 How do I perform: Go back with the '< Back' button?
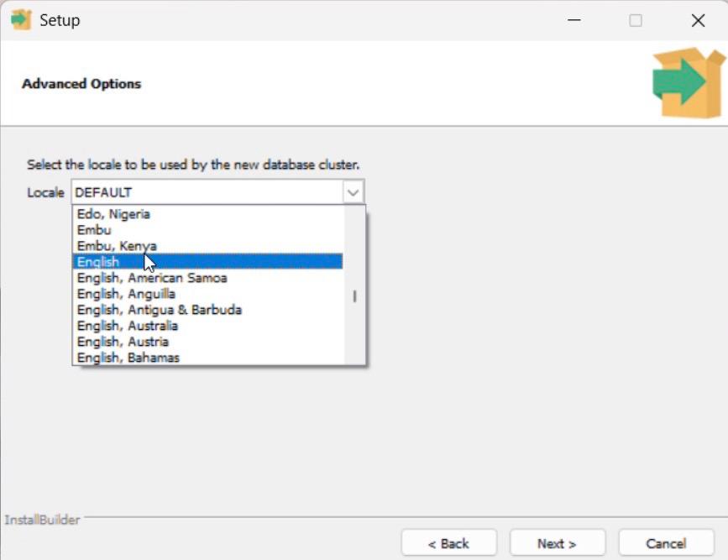[x=448, y=543]
